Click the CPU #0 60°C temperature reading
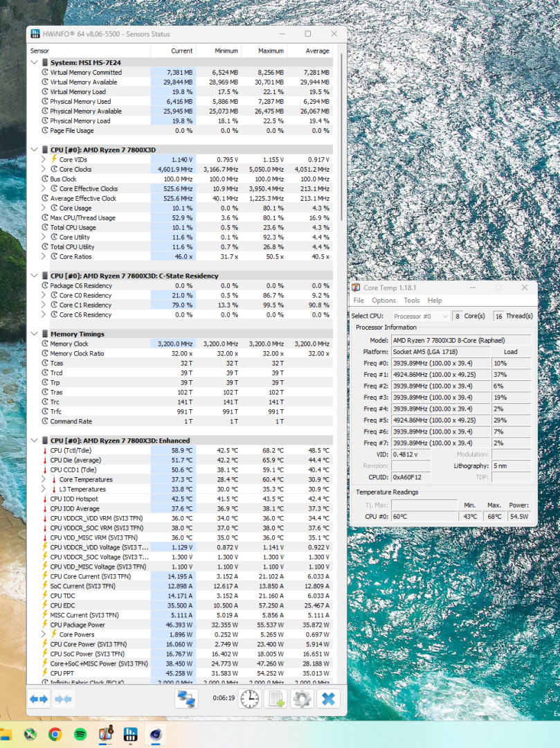 click(x=424, y=517)
